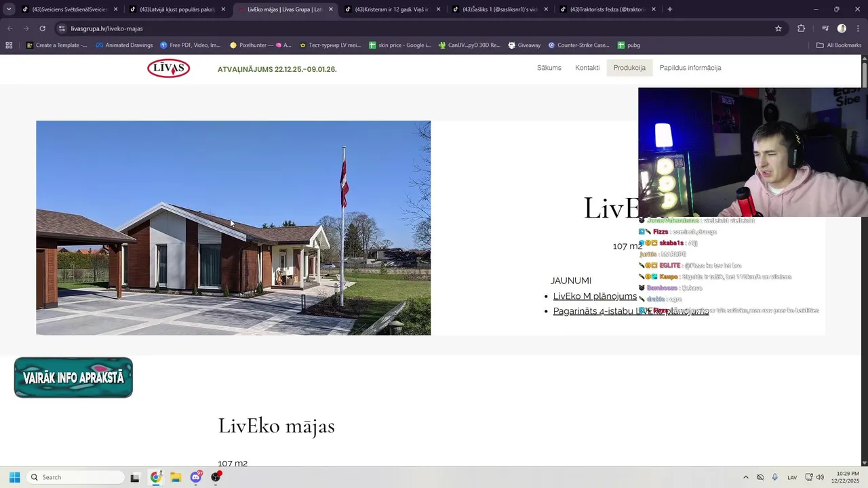This screenshot has width=868, height=488.
Task: Open the media control icon in toolbar
Action: coord(825,28)
